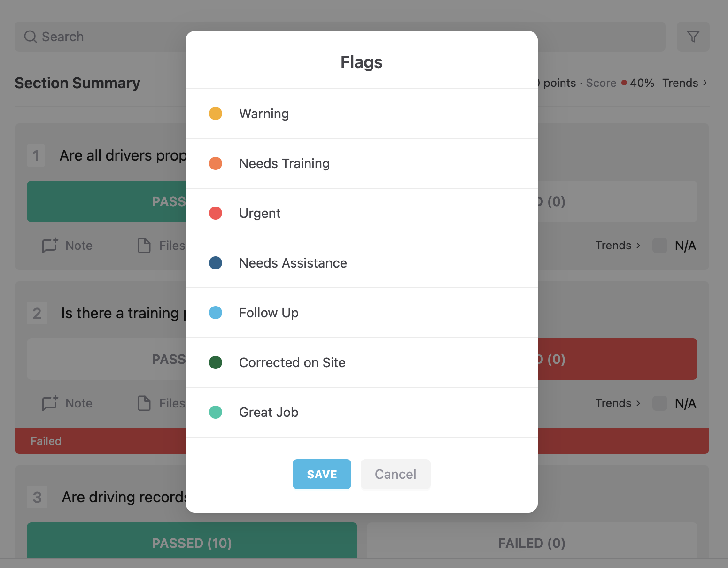Click the search magnifier icon
The height and width of the screenshot is (568, 728).
[x=31, y=37]
